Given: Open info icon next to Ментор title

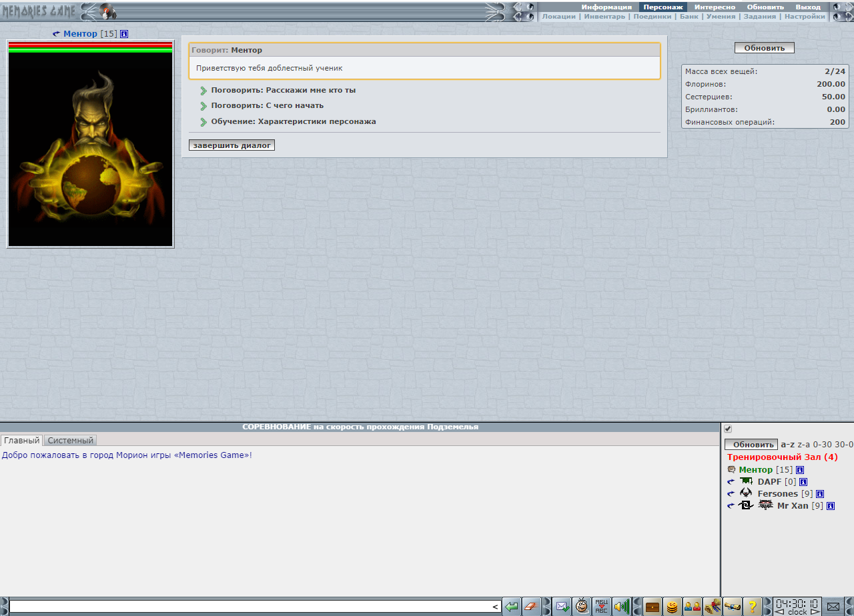Looking at the screenshot, I should (x=124, y=34).
